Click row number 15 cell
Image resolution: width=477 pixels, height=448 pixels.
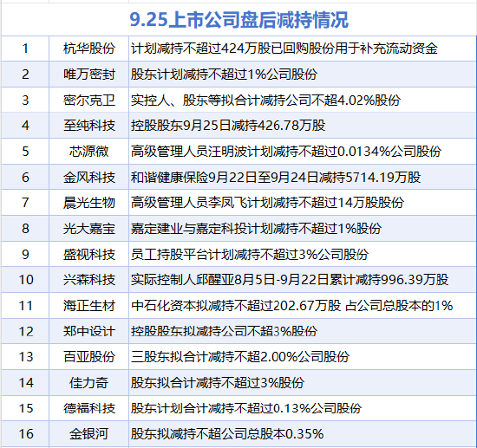point(25,408)
